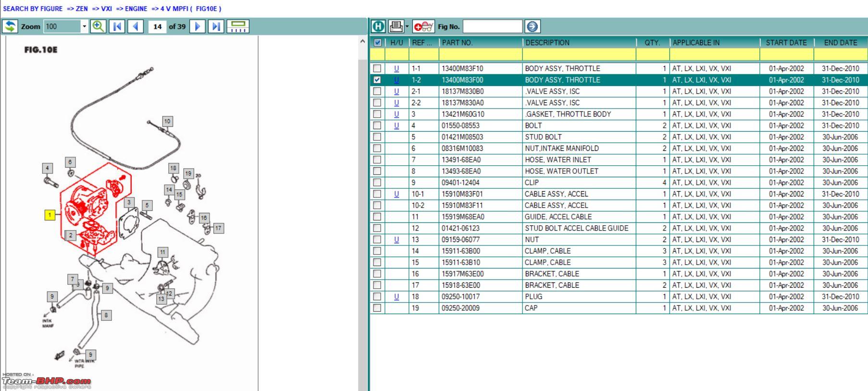Sort by PART NO. column header
The image size is (868, 391).
481,42
